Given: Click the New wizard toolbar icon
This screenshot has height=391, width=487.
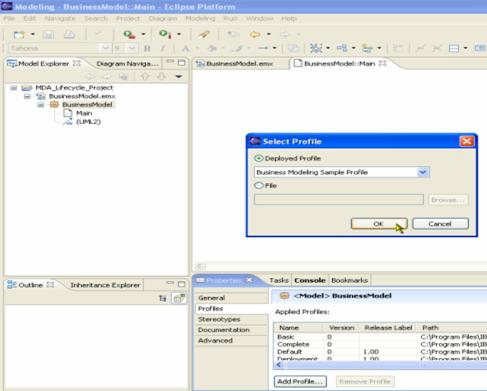Looking at the screenshot, I should point(19,35).
